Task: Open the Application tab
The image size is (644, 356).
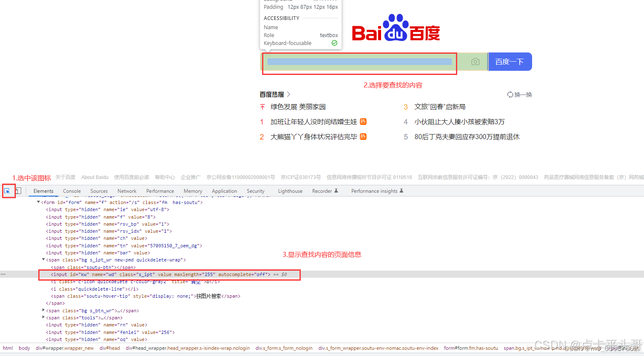Action: coord(224,191)
